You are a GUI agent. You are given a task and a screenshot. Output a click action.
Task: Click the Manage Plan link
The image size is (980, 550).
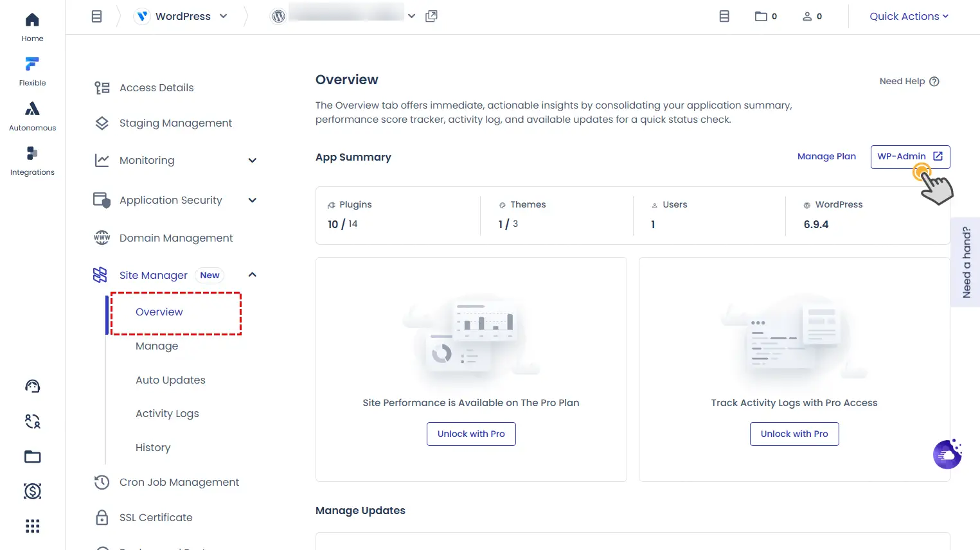pos(826,157)
